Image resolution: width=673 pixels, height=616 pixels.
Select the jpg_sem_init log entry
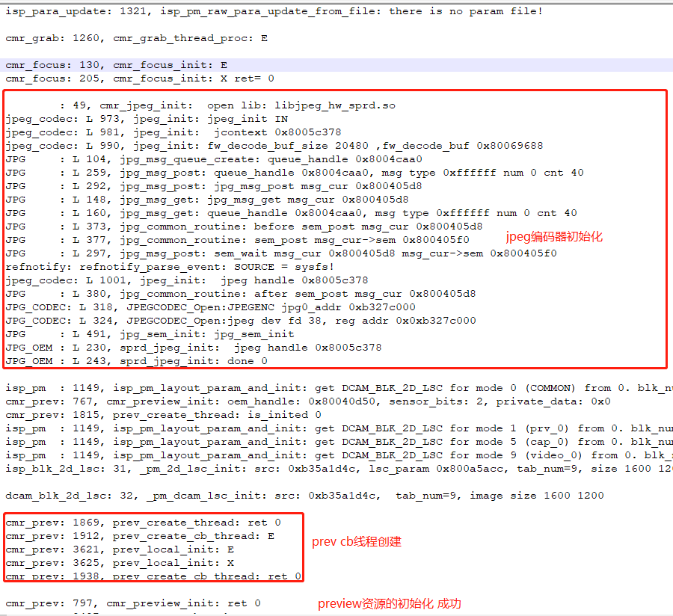pos(150,333)
